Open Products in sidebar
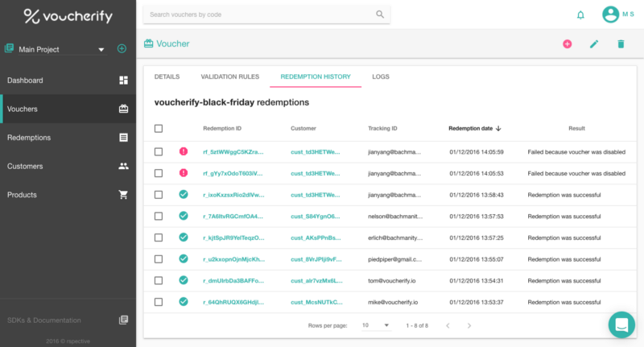 pos(68,195)
